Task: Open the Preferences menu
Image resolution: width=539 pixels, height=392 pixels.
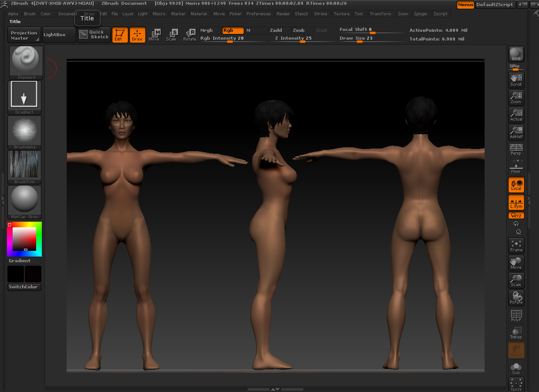Action: click(259, 14)
